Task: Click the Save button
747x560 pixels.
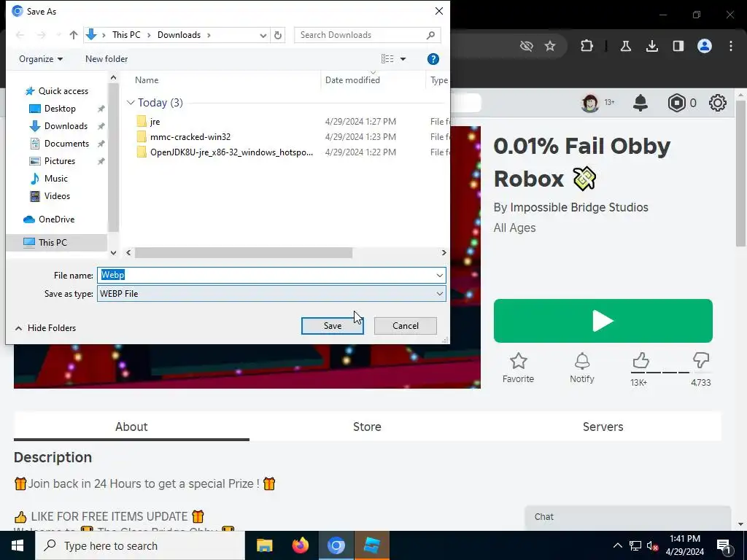Action: [x=333, y=326]
